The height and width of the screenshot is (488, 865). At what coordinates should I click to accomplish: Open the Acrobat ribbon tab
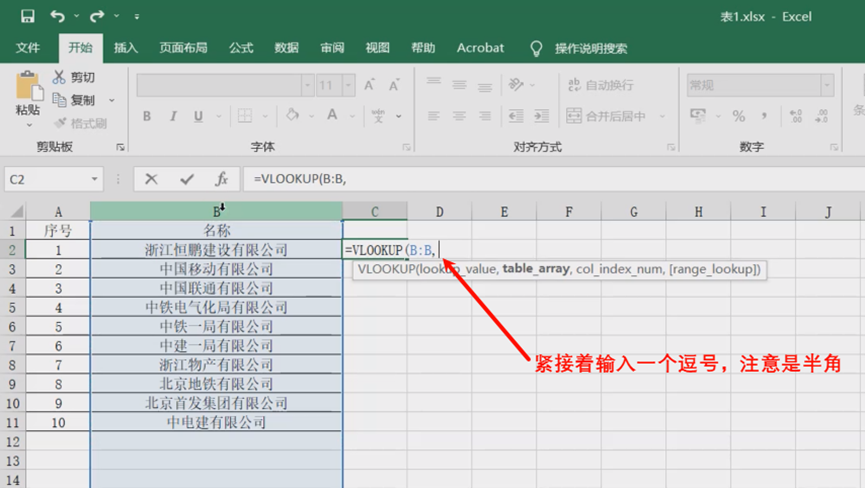click(480, 48)
